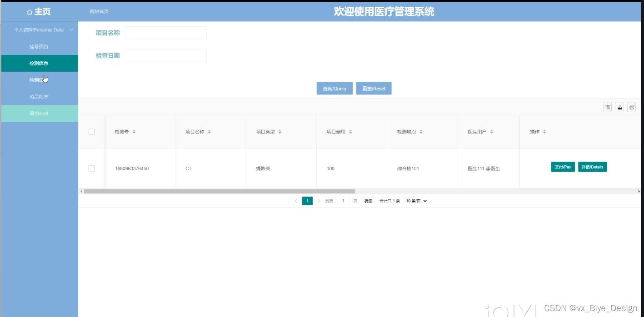Select page 1 in pagination
The height and width of the screenshot is (317, 644).
pyautogui.click(x=308, y=201)
